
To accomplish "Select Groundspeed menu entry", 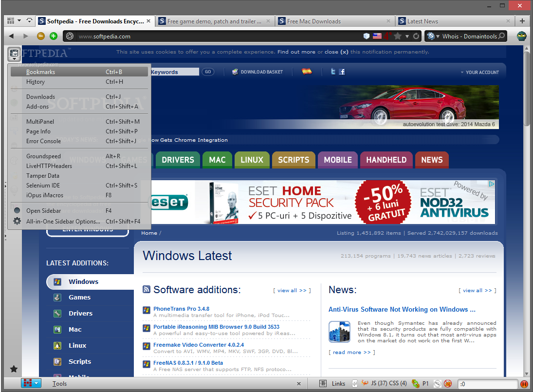I will tap(79, 156).
